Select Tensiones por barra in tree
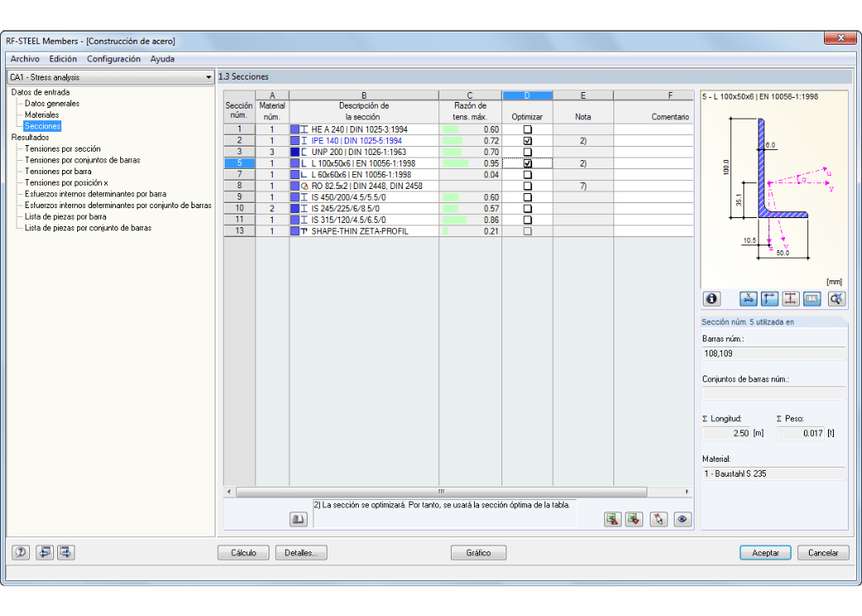Viewport: 862px width, 616px height. click(x=58, y=171)
